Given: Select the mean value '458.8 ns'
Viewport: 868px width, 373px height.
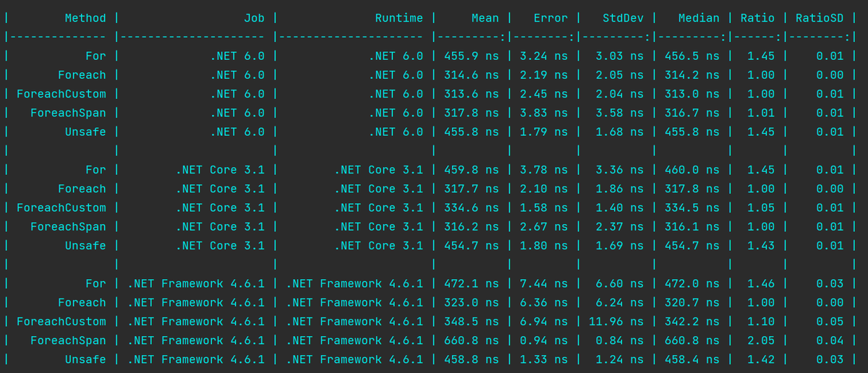Looking at the screenshot, I should (x=471, y=359).
